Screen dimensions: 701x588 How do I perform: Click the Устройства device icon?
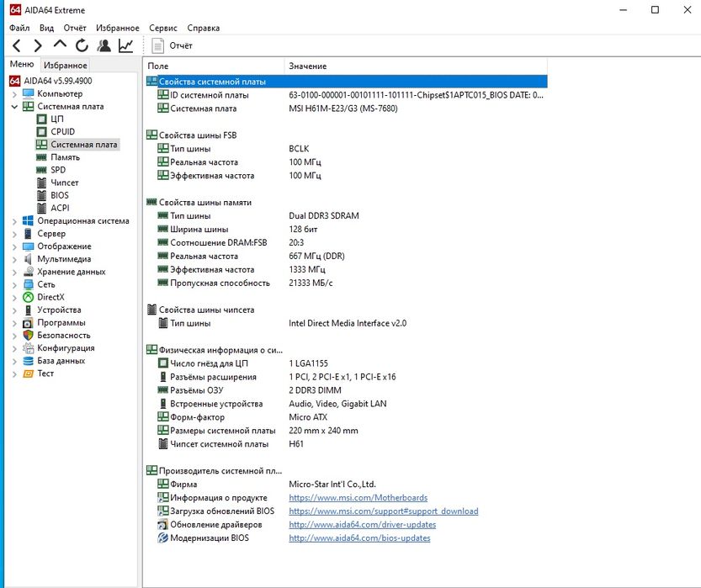pos(28,310)
